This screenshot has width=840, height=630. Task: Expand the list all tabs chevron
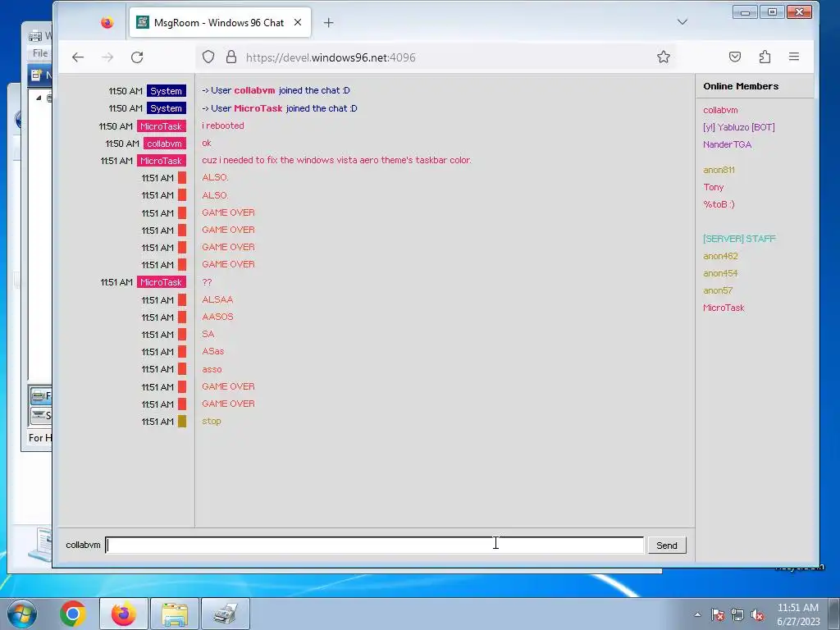tap(682, 22)
